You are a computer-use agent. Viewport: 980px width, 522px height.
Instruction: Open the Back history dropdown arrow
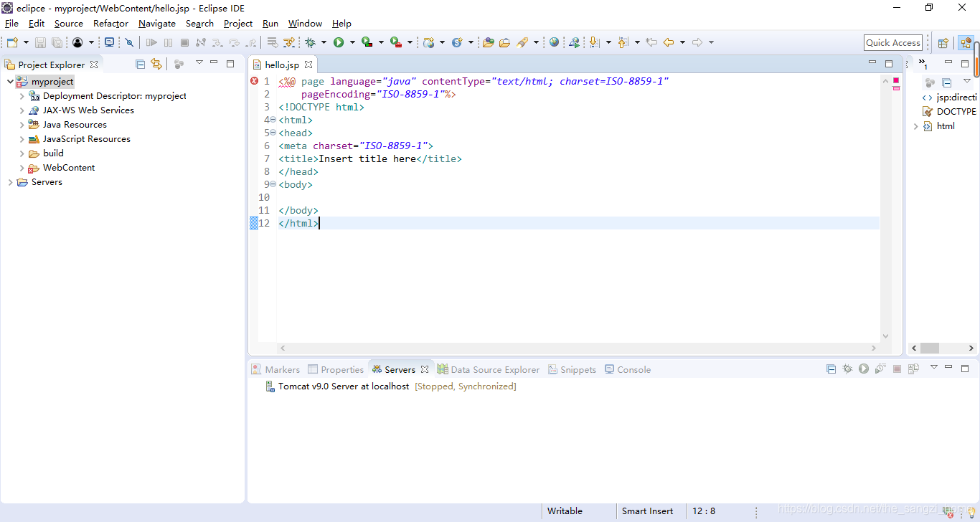coord(682,42)
